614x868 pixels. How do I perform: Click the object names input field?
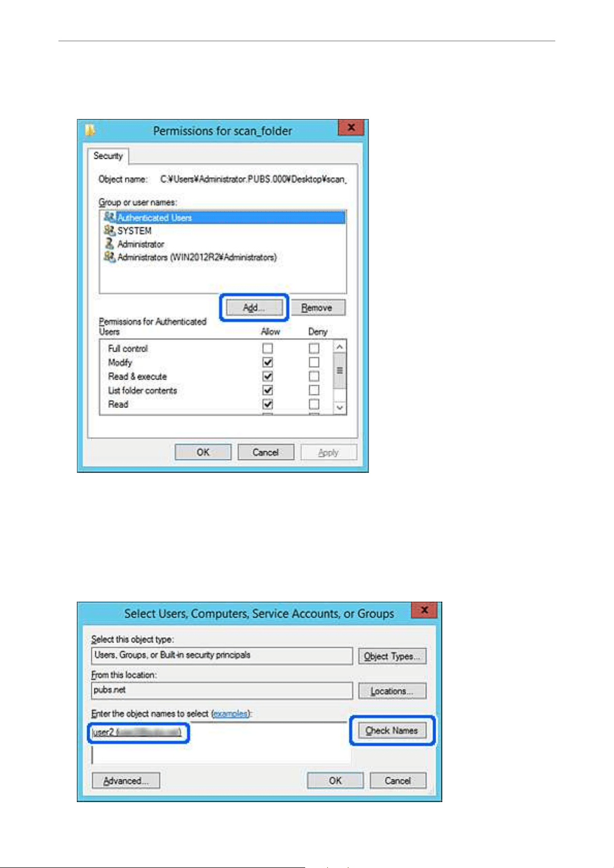coord(220,743)
